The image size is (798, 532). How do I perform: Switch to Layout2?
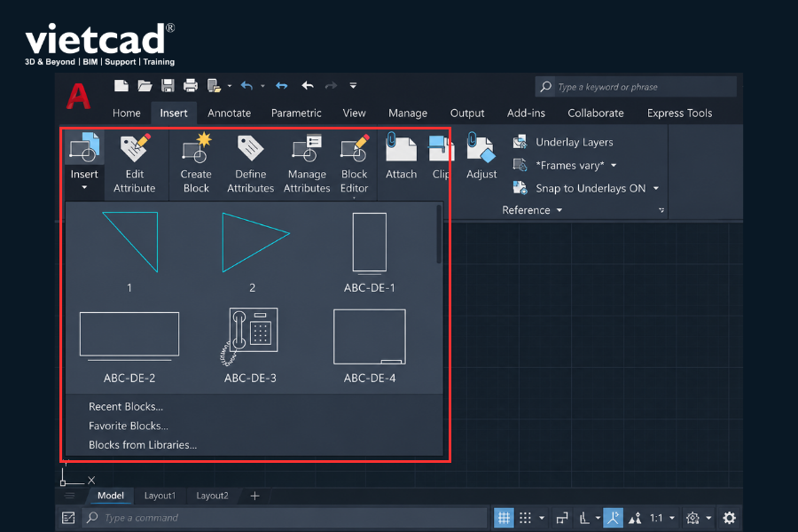point(212,496)
